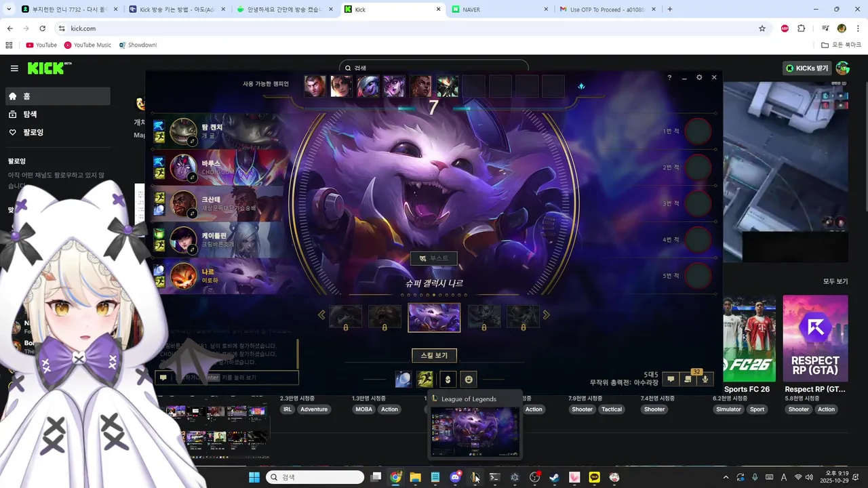The width and height of the screenshot is (868, 488).
Task: Open the Showdown! bookmark
Action: [138, 45]
